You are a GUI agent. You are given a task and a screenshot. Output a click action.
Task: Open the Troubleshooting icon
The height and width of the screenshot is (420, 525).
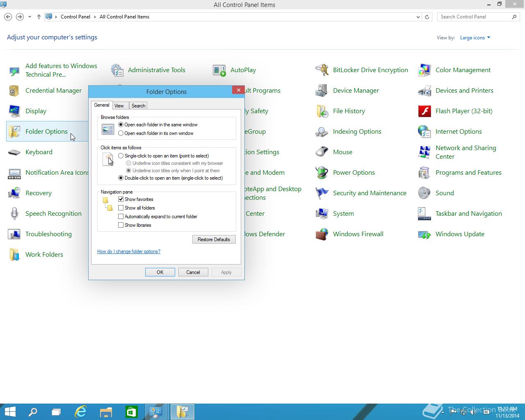pos(14,234)
